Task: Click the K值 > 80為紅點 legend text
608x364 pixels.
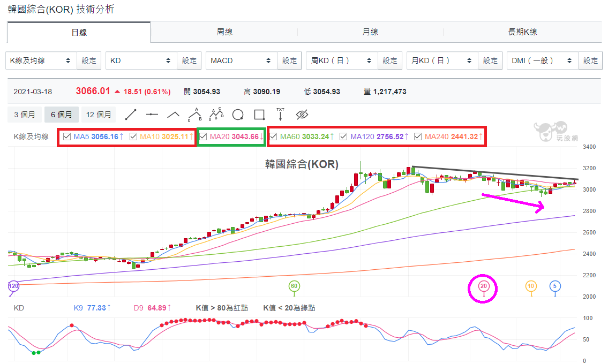Action: coord(222,308)
